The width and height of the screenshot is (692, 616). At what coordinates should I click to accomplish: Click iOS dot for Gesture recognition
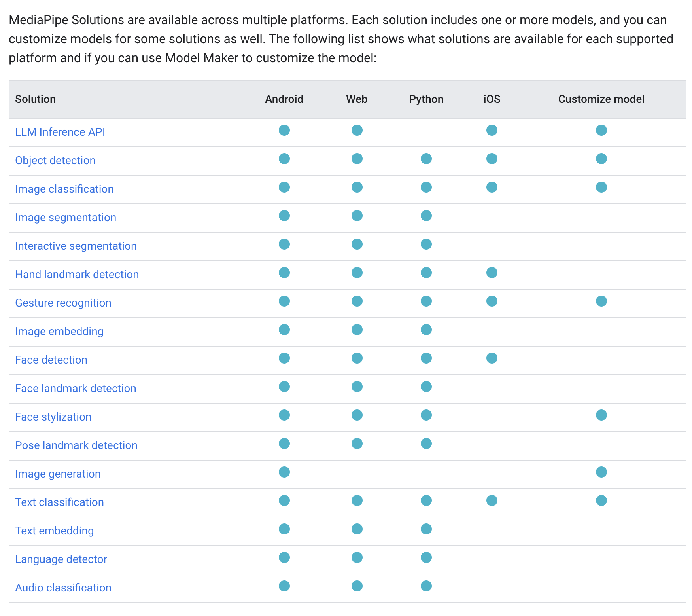492,301
